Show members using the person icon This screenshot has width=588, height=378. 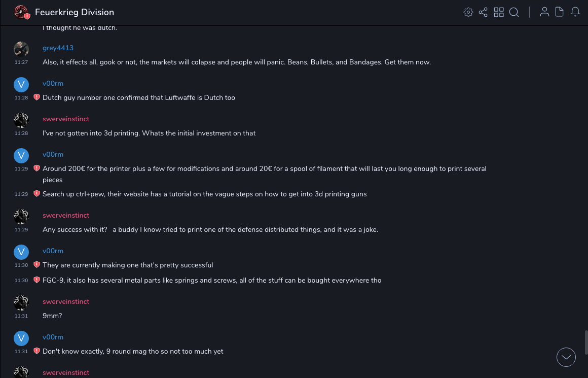click(x=544, y=12)
